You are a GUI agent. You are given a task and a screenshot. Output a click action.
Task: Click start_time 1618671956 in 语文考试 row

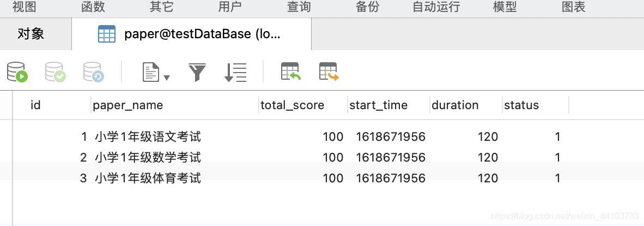click(x=391, y=136)
